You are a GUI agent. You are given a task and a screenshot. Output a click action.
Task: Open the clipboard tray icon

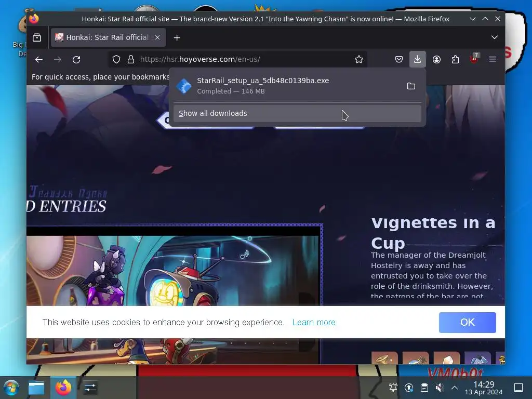coord(424,388)
